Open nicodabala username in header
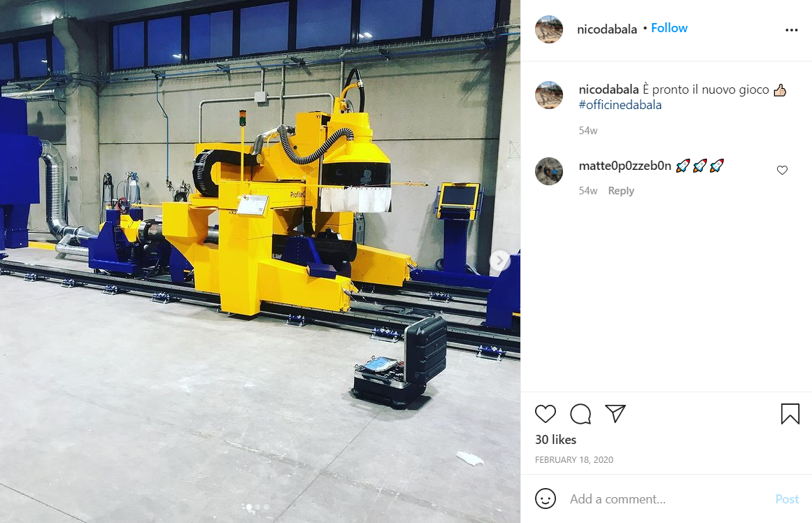812x523 pixels. pyautogui.click(x=607, y=29)
